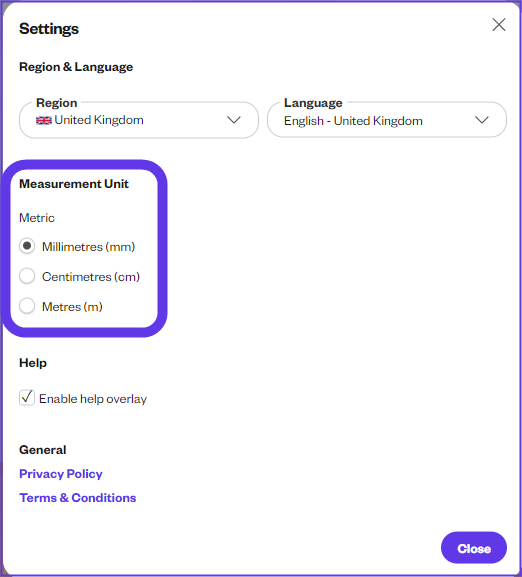Pick the Metres (m) radio button
522x577 pixels.
[27, 306]
